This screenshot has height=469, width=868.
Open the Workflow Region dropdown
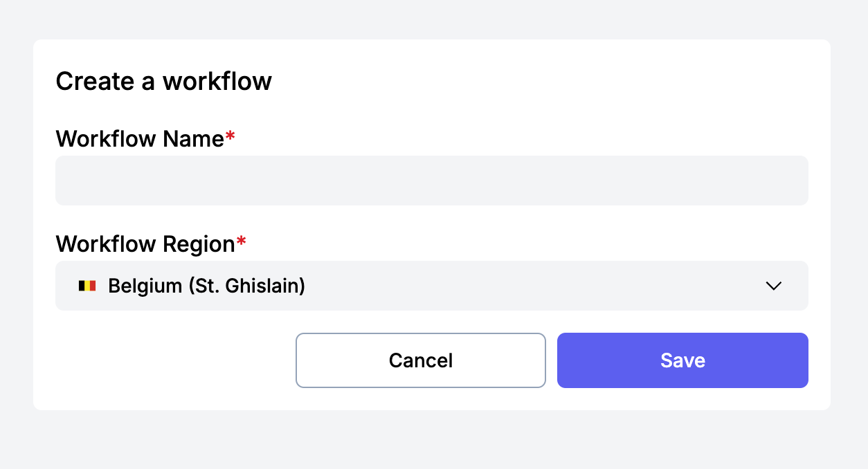[x=431, y=286]
